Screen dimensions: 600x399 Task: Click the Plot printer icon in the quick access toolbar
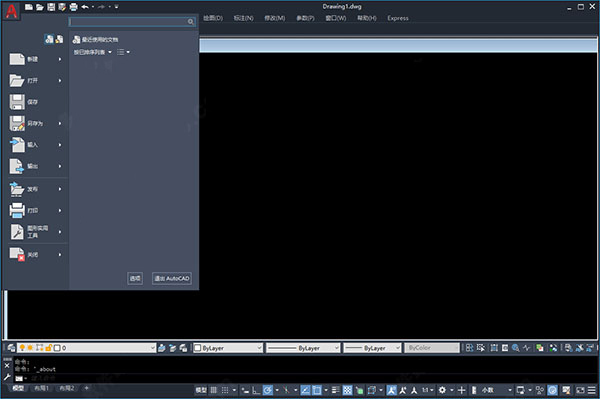pos(73,7)
